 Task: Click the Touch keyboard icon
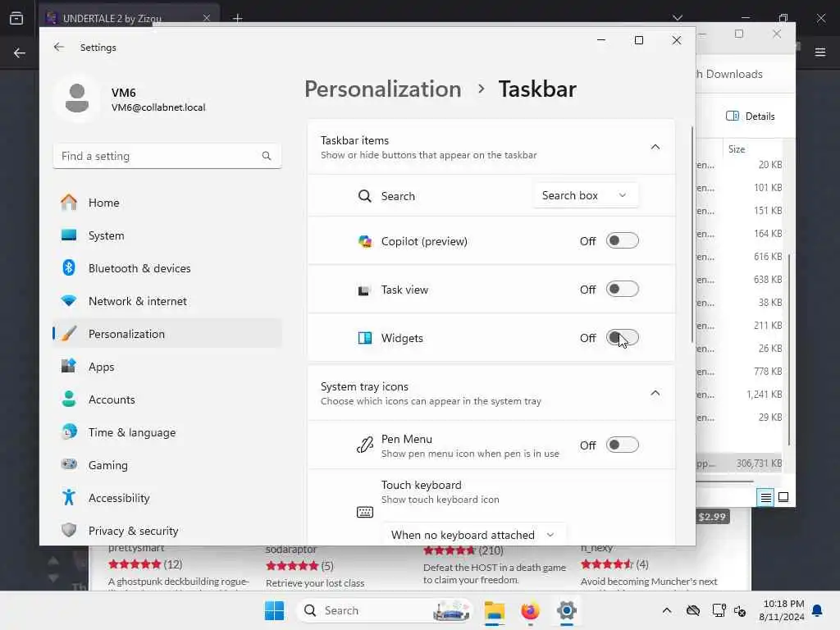(365, 512)
